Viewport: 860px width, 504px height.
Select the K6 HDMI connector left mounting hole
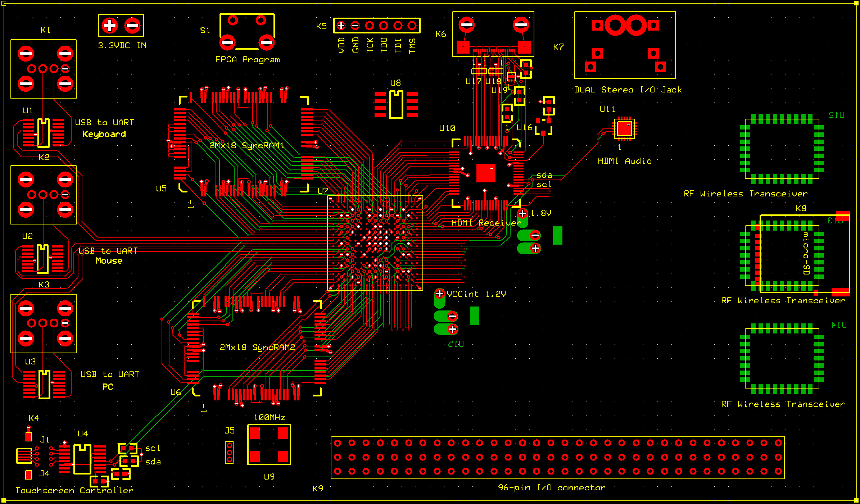[x=467, y=25]
